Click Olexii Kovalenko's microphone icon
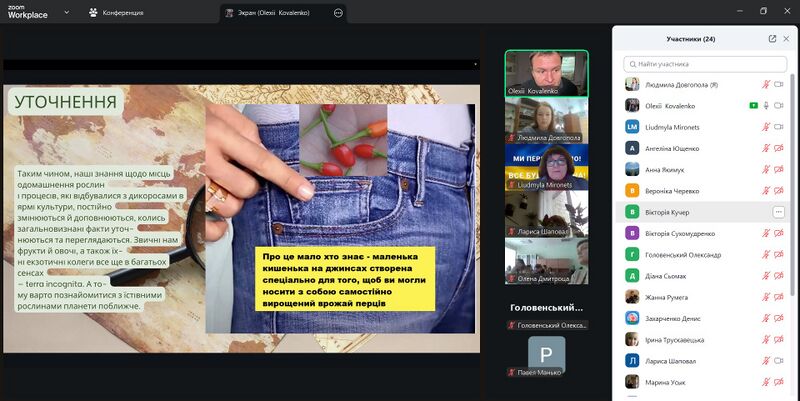 coord(766,106)
